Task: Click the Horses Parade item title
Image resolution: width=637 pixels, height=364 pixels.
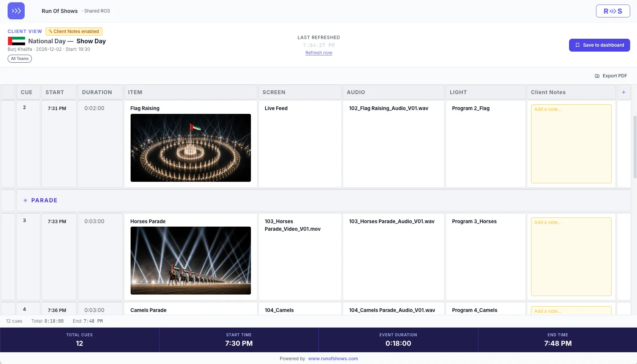Action: (148, 222)
